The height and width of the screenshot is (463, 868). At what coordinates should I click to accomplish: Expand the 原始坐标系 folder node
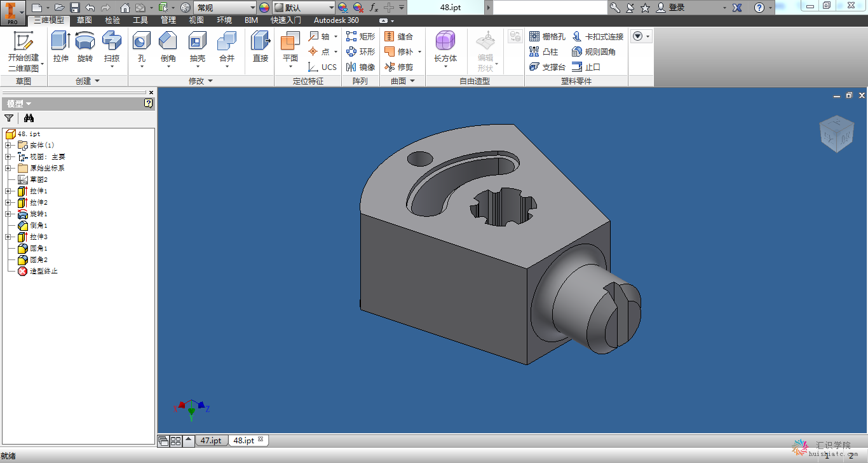pos(8,168)
